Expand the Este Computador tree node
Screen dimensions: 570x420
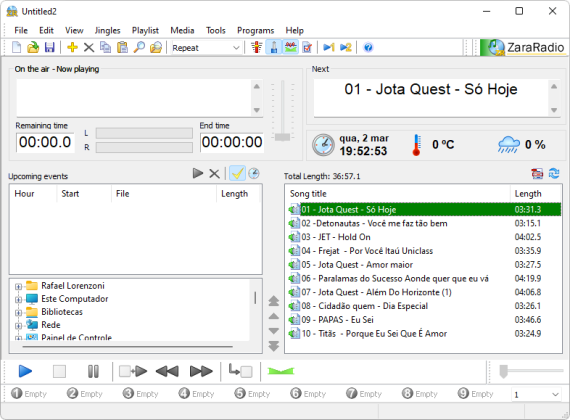[x=18, y=299]
